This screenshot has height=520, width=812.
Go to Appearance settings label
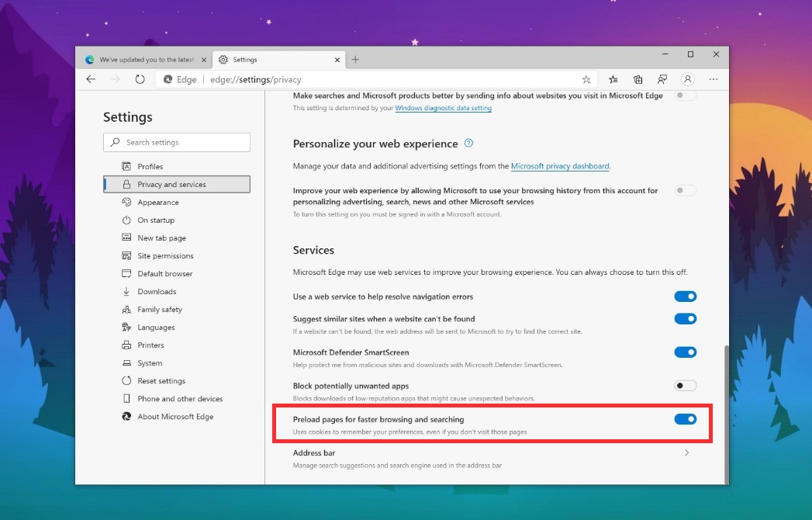(158, 203)
